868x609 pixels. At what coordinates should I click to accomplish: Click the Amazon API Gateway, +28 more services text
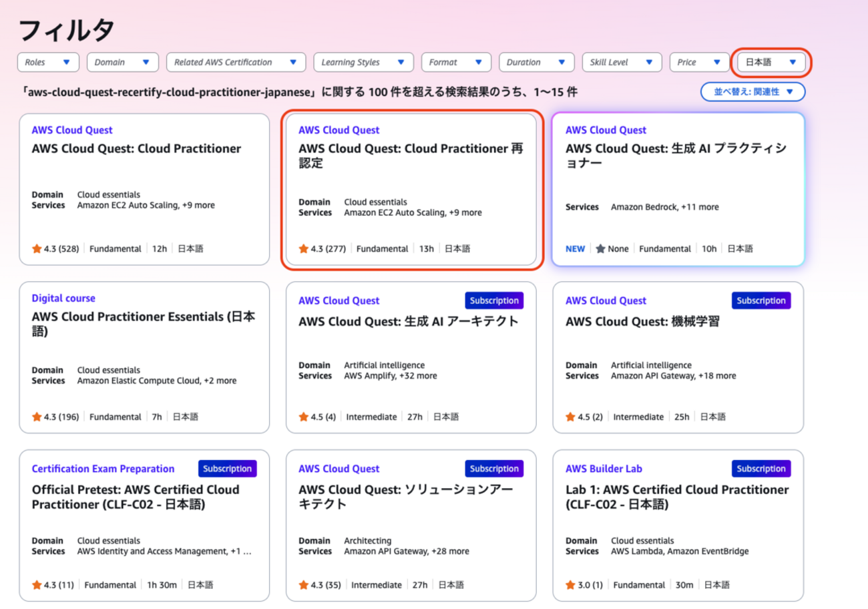point(407,551)
